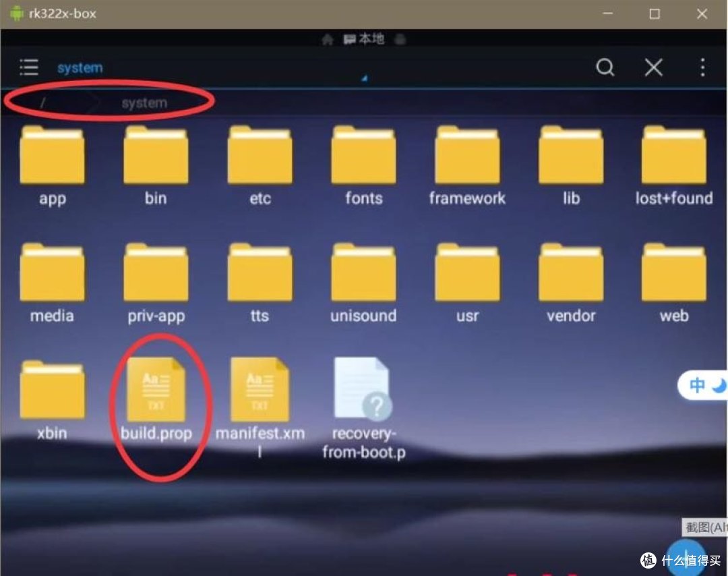This screenshot has height=576, width=728.
Task: Close the rk322x-box window
Action: coord(702,14)
